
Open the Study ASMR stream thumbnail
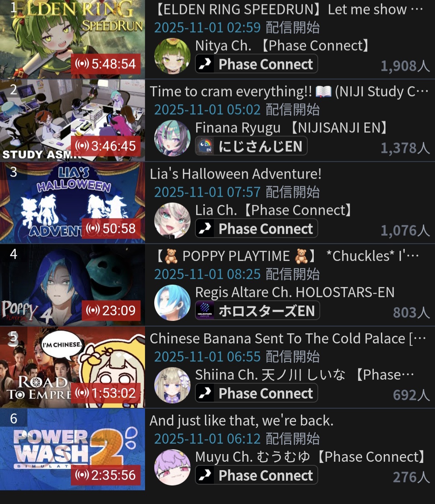coord(72,120)
